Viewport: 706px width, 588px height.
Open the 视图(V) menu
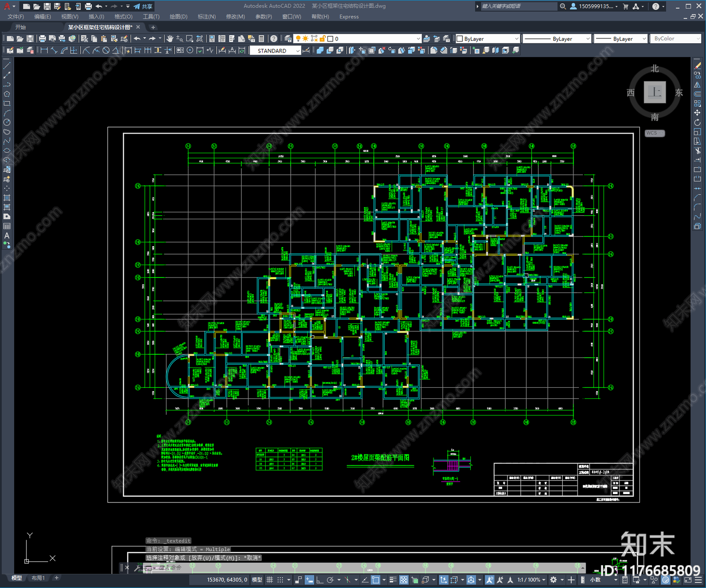point(70,17)
